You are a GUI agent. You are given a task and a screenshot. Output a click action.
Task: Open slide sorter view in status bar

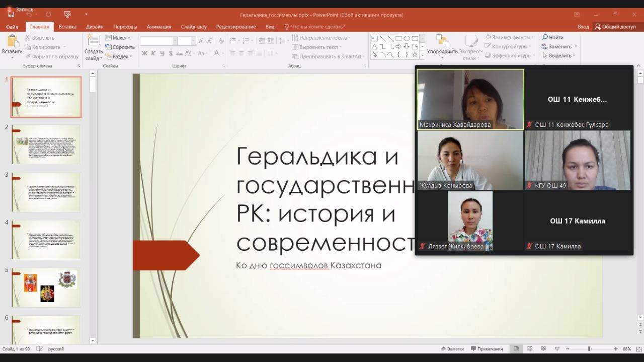tap(530, 349)
